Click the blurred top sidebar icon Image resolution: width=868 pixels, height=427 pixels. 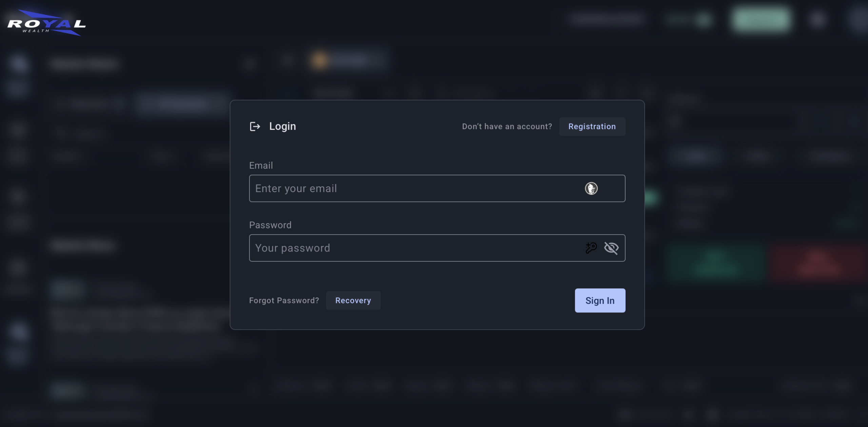coord(18,63)
